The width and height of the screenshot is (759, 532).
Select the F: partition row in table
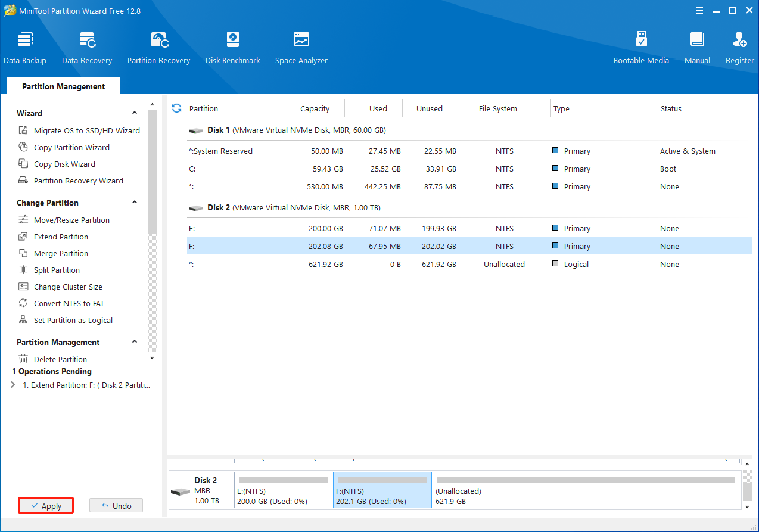point(469,246)
